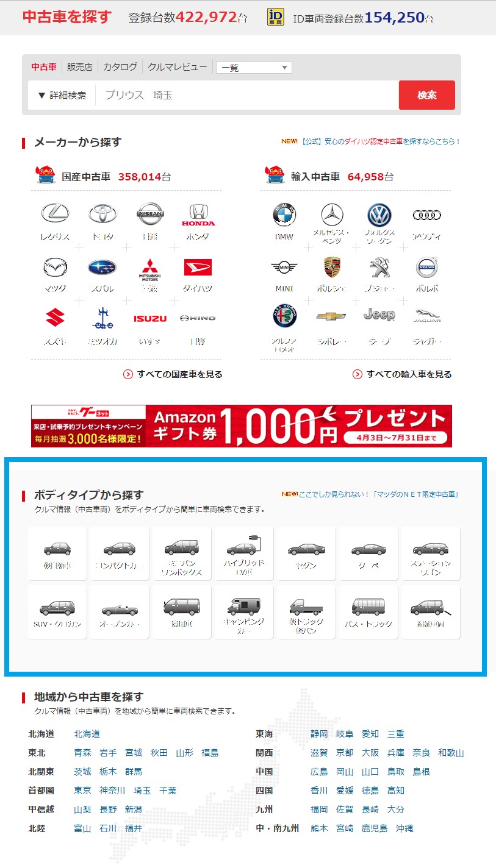Open the カタログ tab
The width and height of the screenshot is (496, 868).
pos(120,67)
